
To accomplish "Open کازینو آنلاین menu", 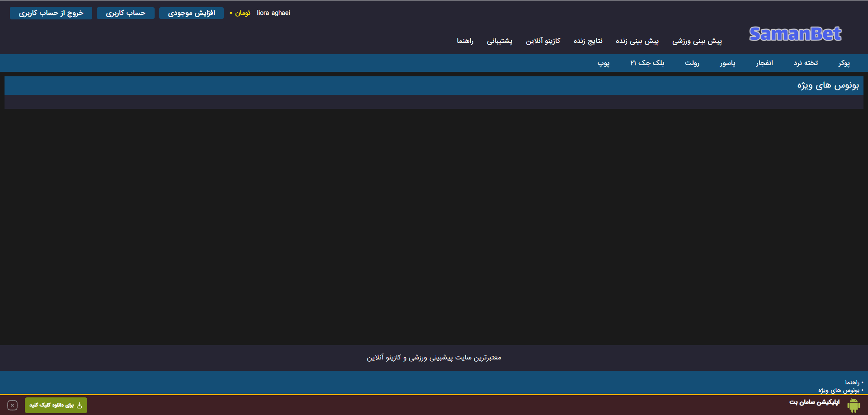I will pyautogui.click(x=543, y=41).
